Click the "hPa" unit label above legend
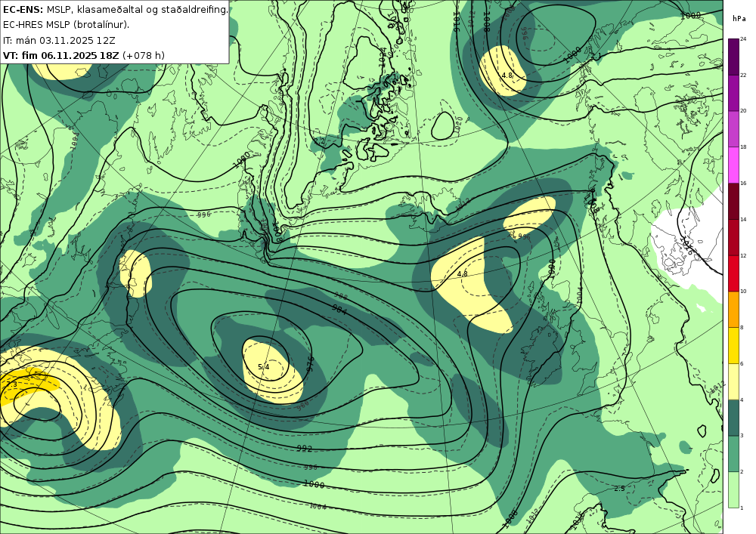The image size is (756, 534). pyautogui.click(x=739, y=19)
